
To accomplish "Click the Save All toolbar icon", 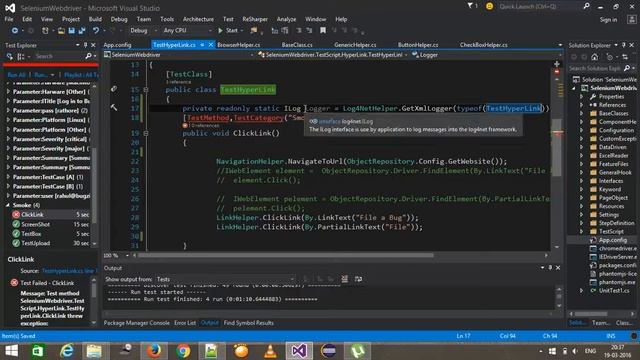I will click(x=82, y=31).
